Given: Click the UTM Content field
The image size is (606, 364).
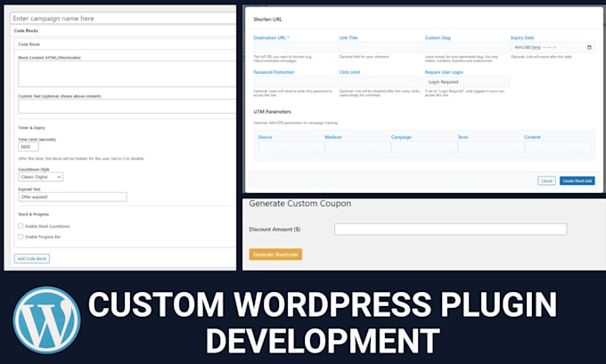Looking at the screenshot, I should [557, 147].
